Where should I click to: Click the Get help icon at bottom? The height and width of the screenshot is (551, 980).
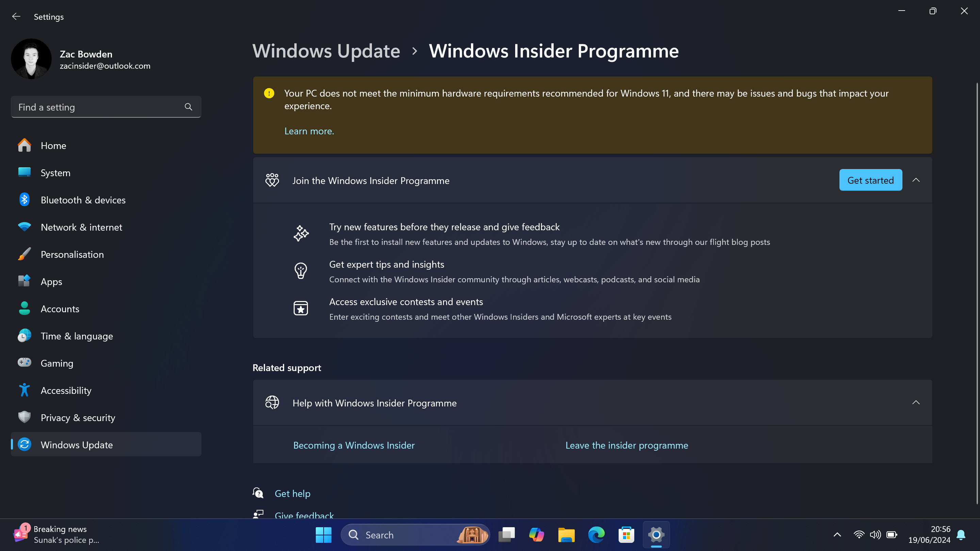click(259, 493)
